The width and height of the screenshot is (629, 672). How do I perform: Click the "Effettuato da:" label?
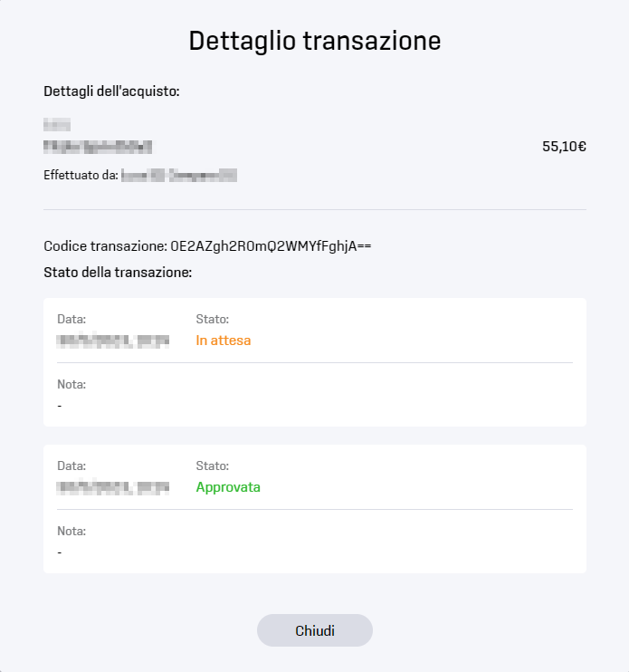81,176
